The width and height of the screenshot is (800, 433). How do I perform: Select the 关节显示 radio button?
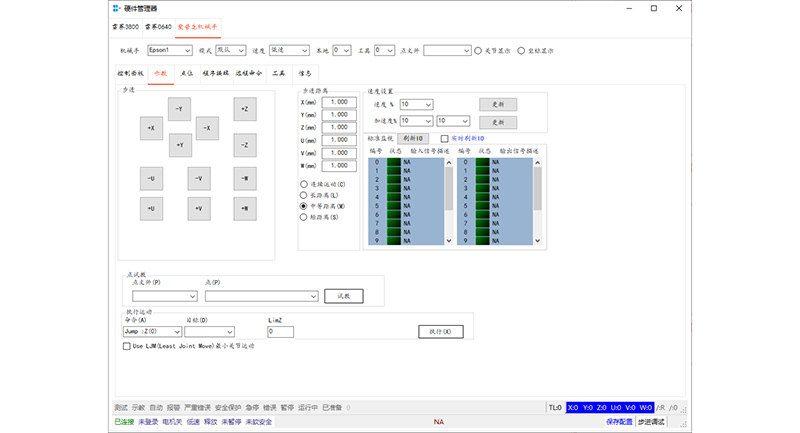478,50
